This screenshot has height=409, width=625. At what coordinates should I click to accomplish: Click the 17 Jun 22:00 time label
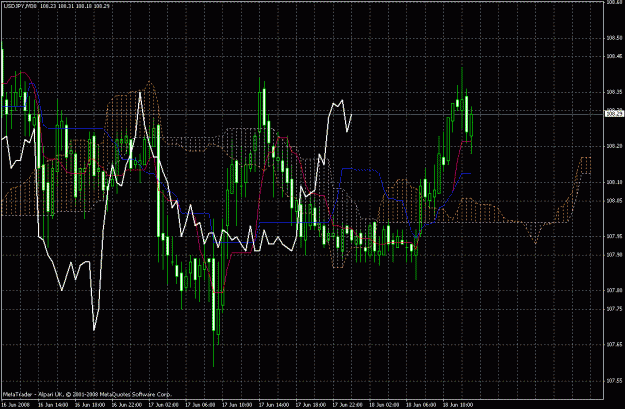348,405
